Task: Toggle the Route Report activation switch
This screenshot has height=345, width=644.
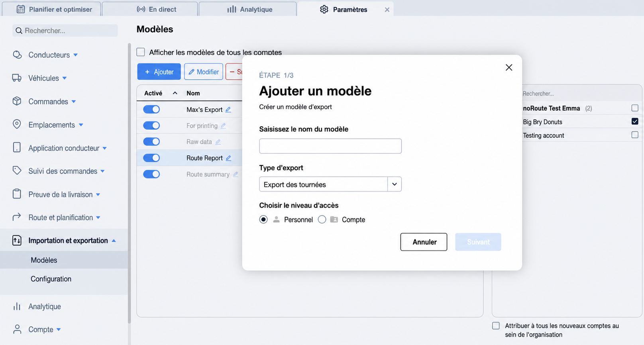Action: pyautogui.click(x=151, y=158)
